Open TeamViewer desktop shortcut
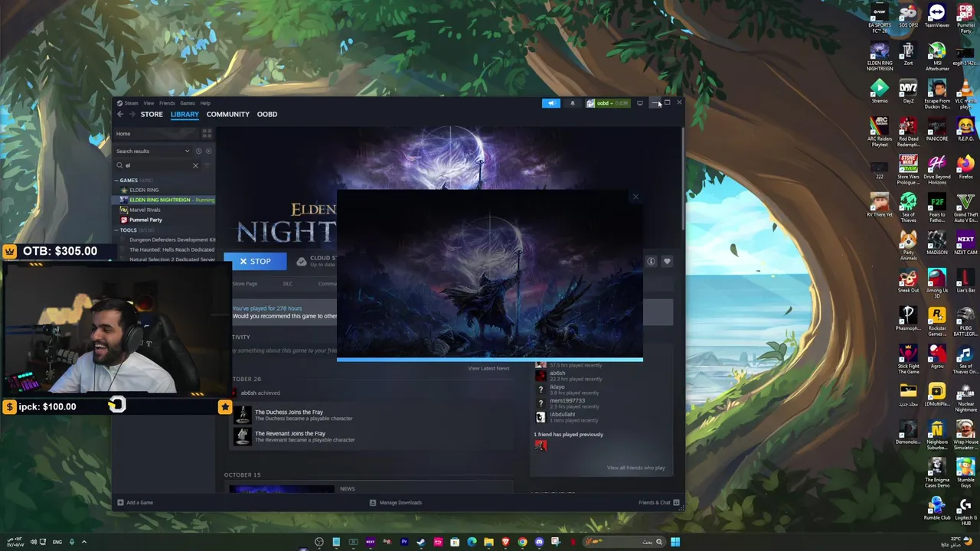 936,18
